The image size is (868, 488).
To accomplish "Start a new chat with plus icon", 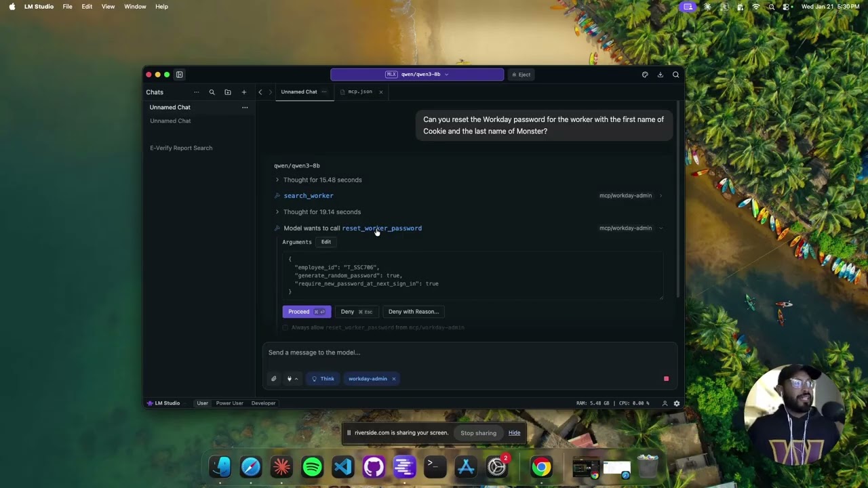I will [244, 92].
